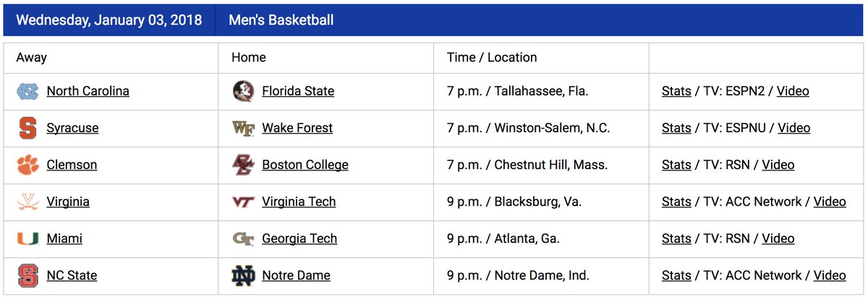
Task: Open Video for North Carolina game
Action: (x=793, y=91)
